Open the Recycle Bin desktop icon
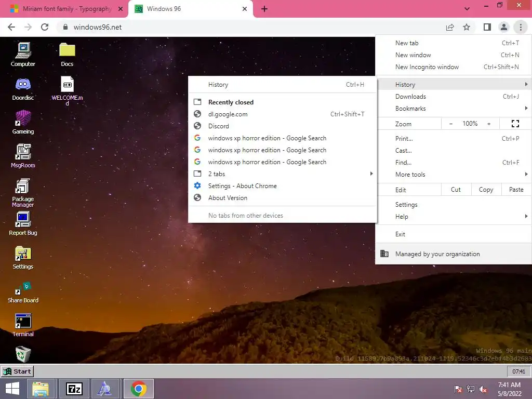Screen dimensions: 532x399 coord(23,354)
